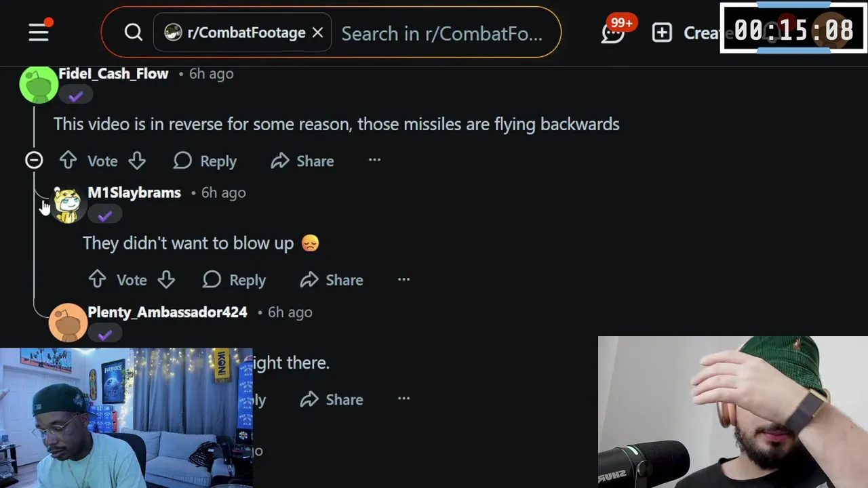This screenshot has width=868, height=488.
Task: Share Fidel_Cash_Flow's comment
Action: pyautogui.click(x=302, y=161)
